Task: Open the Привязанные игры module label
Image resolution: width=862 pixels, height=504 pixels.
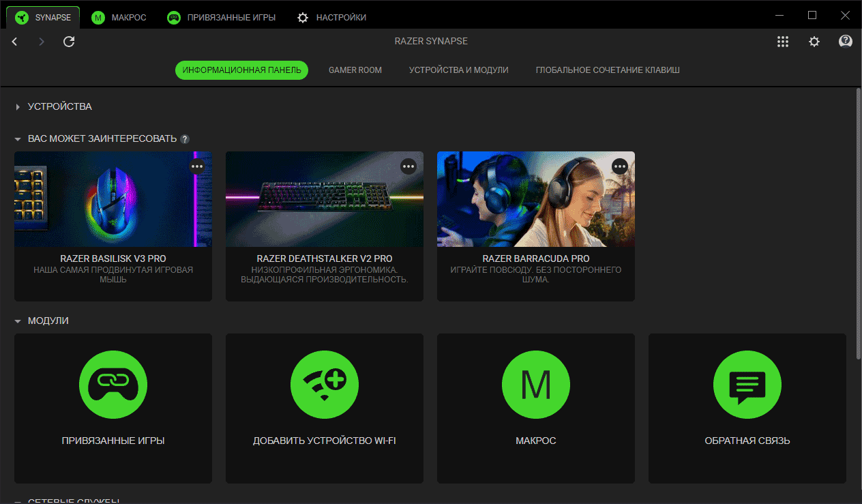Action: [x=113, y=441]
